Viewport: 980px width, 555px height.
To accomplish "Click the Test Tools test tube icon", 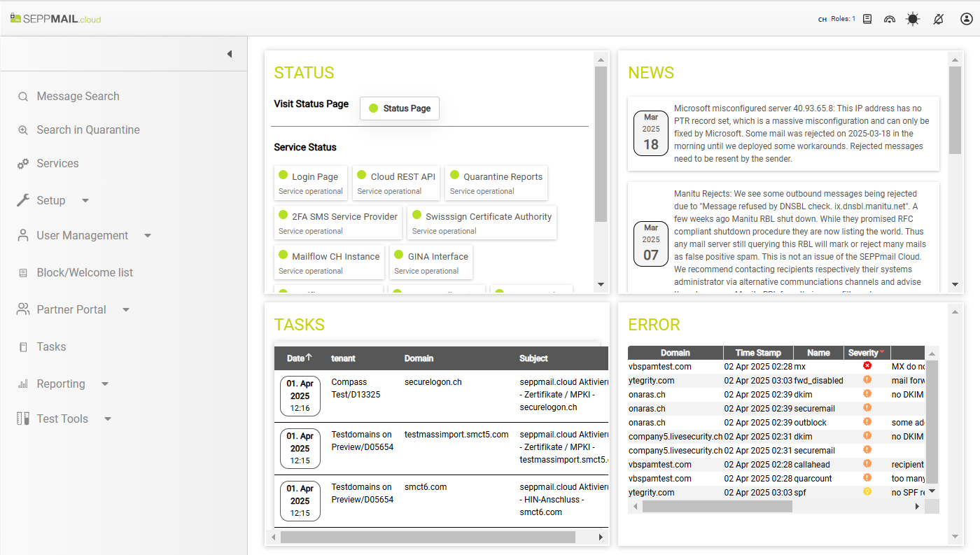I will [x=23, y=419].
